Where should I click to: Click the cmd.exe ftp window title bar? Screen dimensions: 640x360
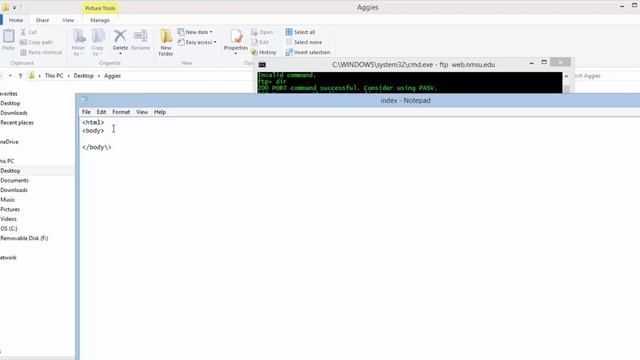point(413,64)
